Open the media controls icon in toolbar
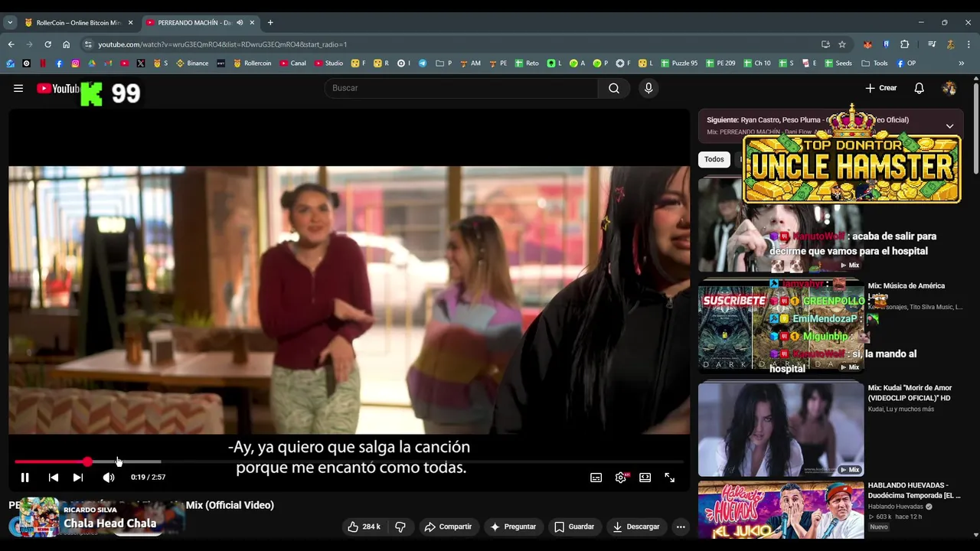 click(932, 44)
